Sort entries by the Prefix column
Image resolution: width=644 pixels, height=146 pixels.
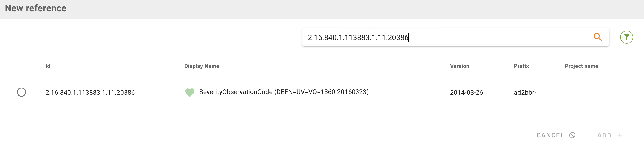(x=521, y=66)
